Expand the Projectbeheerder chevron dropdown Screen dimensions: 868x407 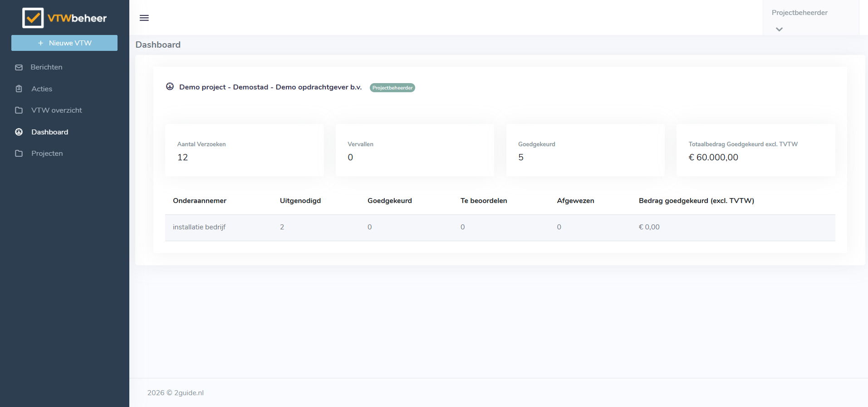tap(779, 30)
